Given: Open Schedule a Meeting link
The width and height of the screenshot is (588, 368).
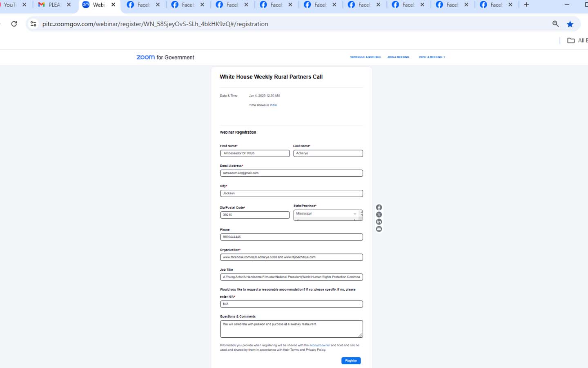Looking at the screenshot, I should coord(365,57).
